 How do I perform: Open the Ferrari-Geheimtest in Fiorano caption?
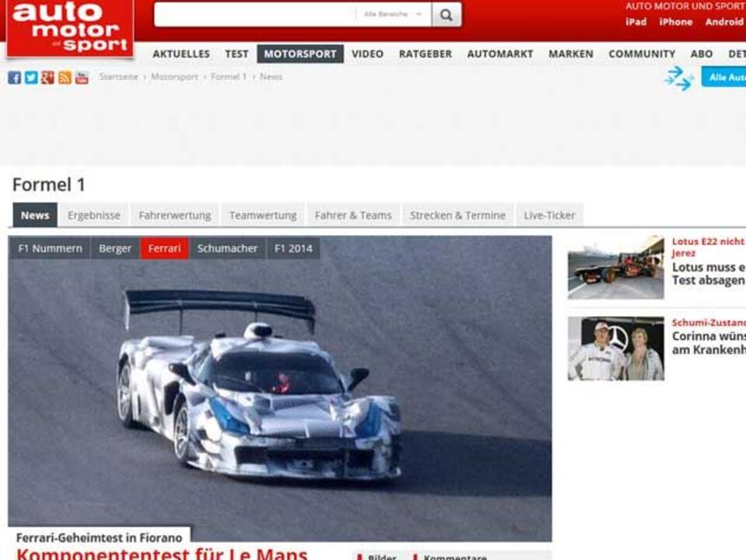[x=99, y=537]
